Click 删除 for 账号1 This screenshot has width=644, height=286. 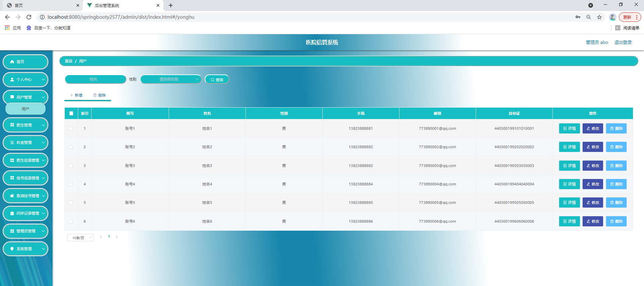pyautogui.click(x=616, y=128)
